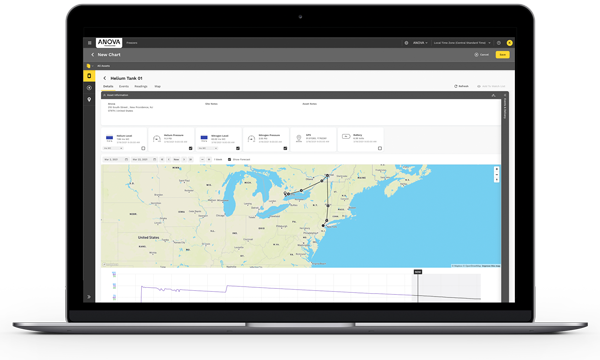
Task: Go back using the arrow beside Helium Tank 01
Action: point(105,78)
